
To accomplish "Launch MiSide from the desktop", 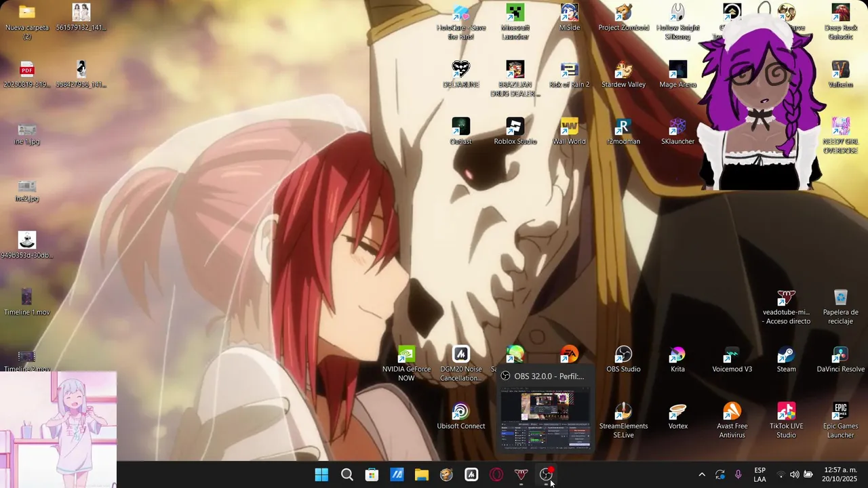I will [x=569, y=18].
